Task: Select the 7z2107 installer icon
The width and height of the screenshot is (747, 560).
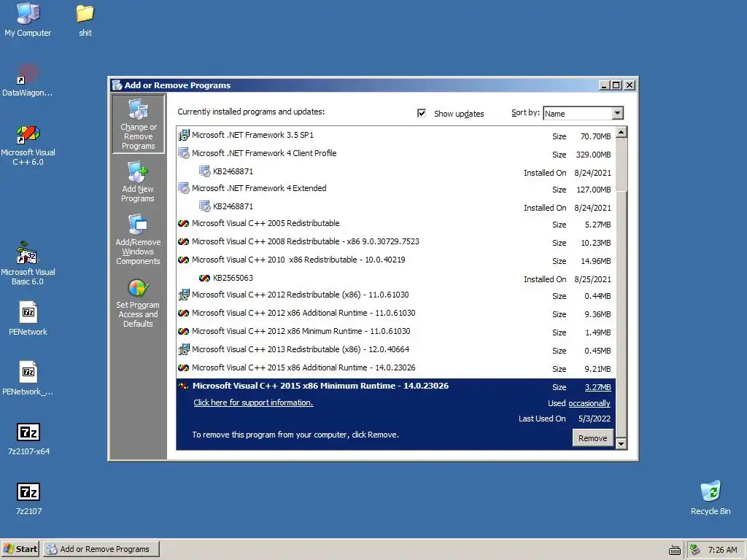Action: click(x=28, y=491)
